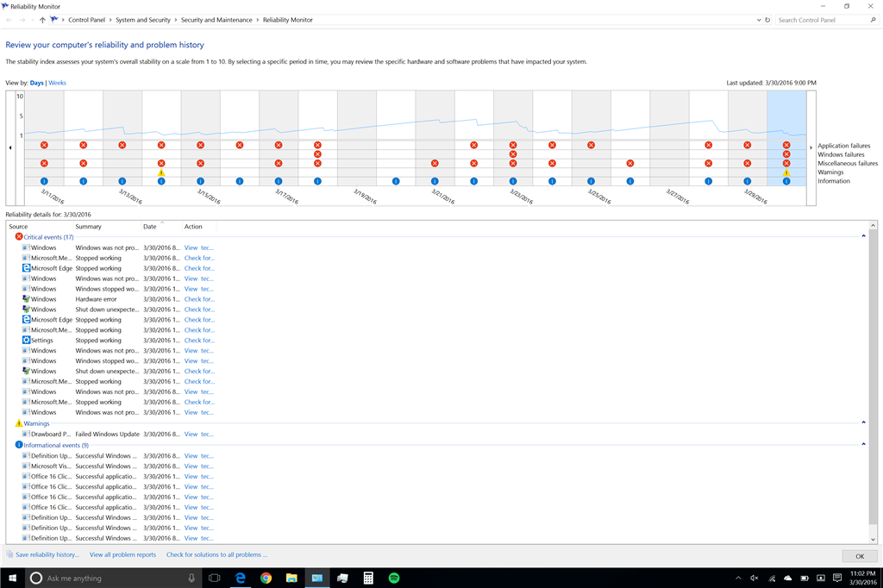Switch chart view to Days
Image resolution: width=883 pixels, height=588 pixels.
tap(36, 83)
